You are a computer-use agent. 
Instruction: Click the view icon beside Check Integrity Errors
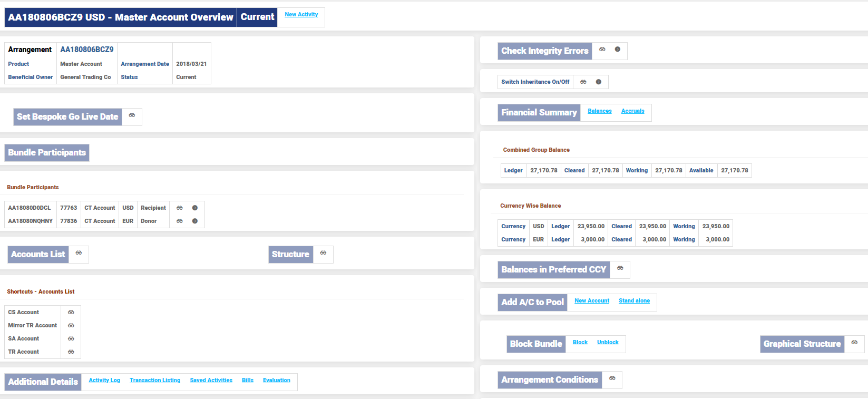coord(602,50)
